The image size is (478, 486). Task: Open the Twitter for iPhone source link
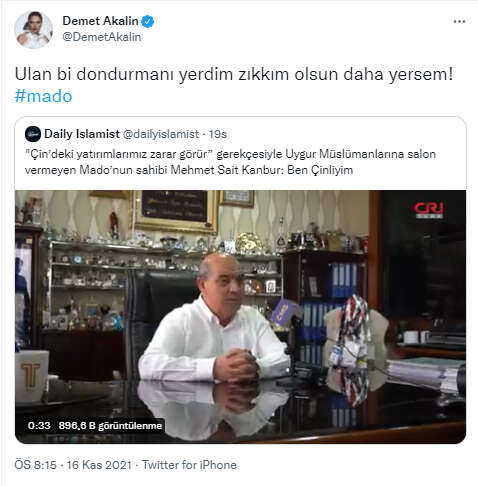189,465
